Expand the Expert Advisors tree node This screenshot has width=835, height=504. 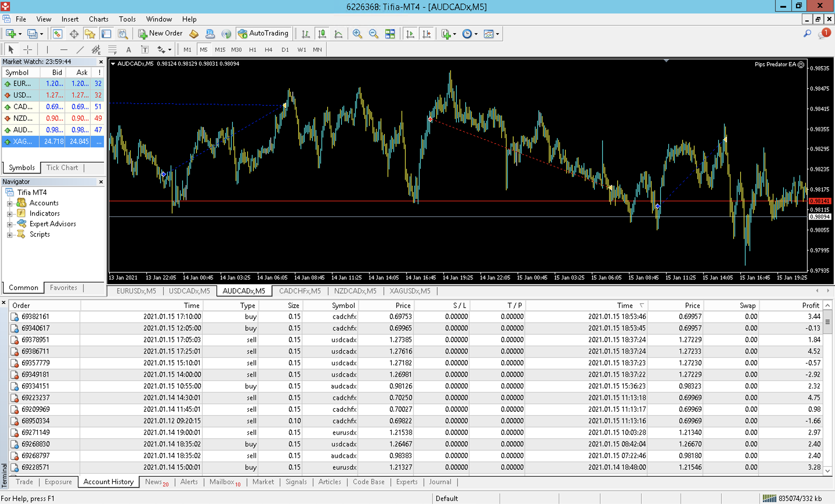click(x=10, y=224)
